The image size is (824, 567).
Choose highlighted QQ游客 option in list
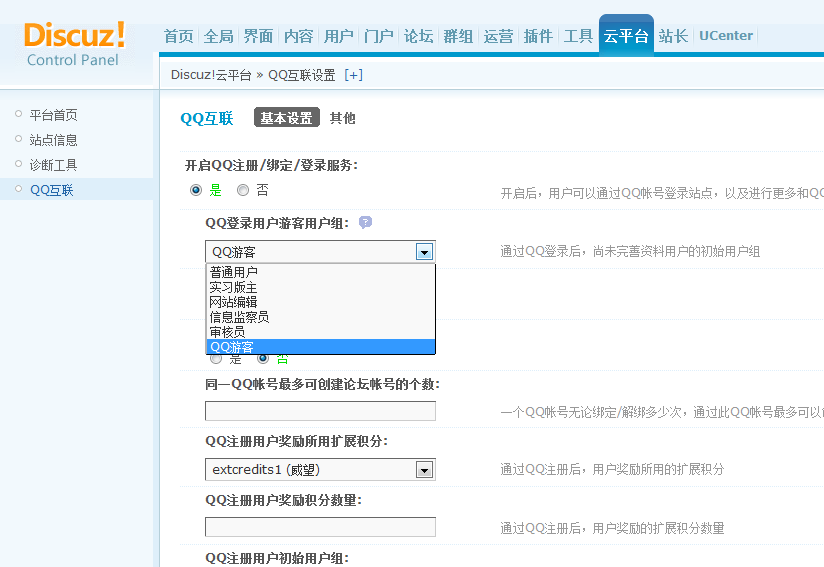[321, 347]
